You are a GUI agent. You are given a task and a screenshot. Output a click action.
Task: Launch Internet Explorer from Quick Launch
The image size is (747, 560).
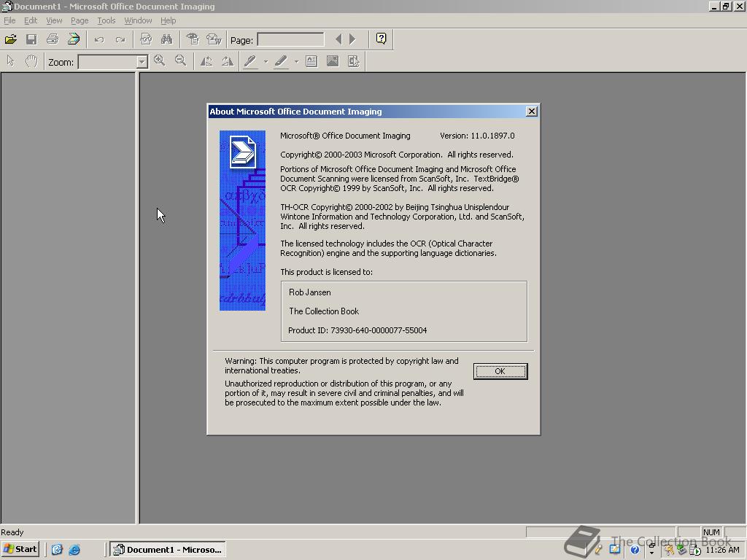tap(74, 550)
